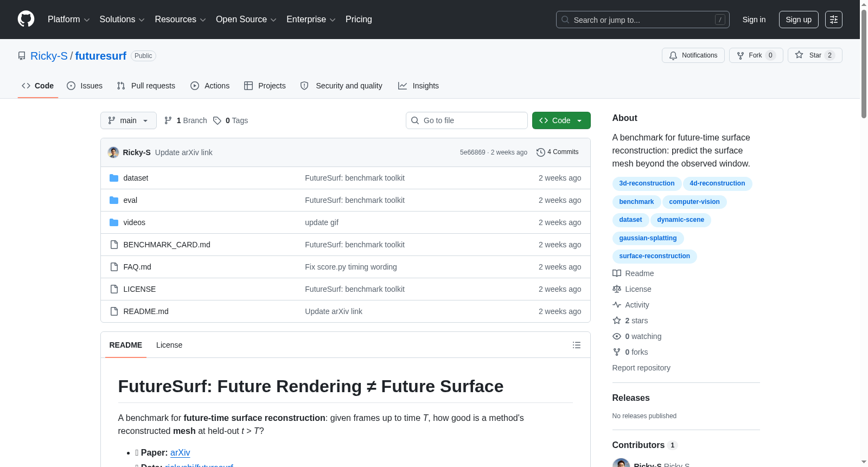Click the repository book icon beside Ricky-S

click(x=22, y=56)
